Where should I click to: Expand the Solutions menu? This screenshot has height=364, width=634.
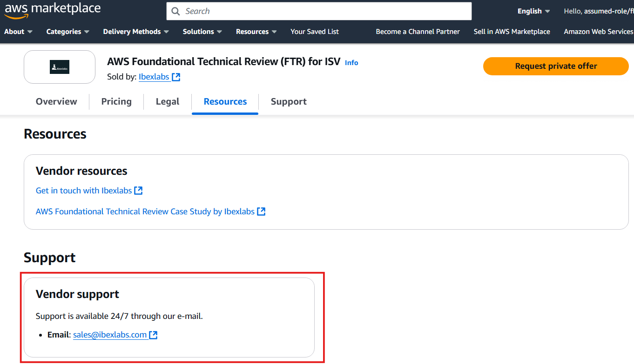(202, 32)
